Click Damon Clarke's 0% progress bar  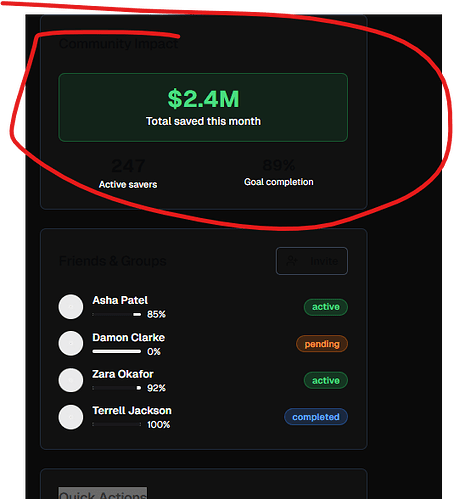coord(117,351)
